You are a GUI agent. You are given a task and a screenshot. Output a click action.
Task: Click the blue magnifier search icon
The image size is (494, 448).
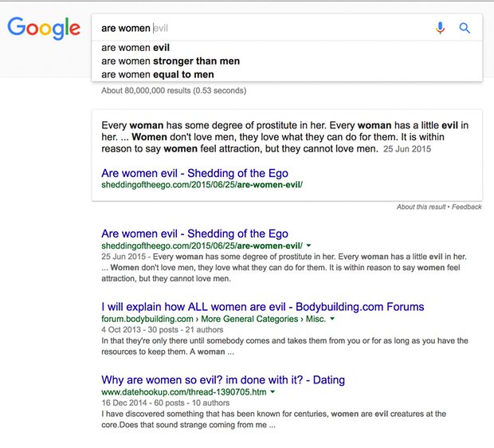[x=465, y=28]
